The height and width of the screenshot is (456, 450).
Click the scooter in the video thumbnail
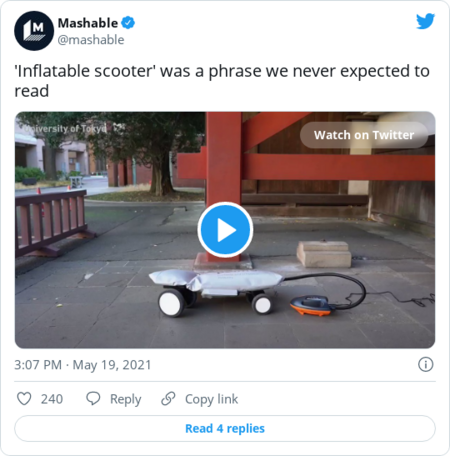pos(216,292)
